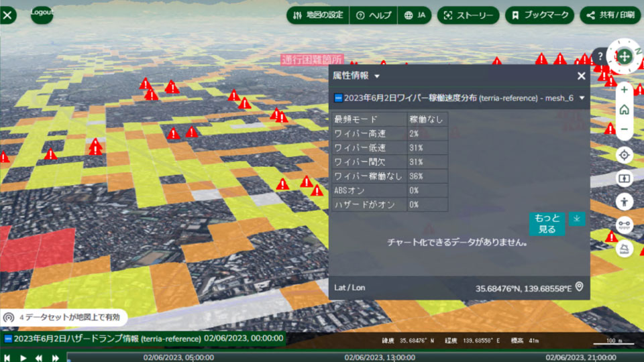The height and width of the screenshot is (362, 644).
Task: Center map on my location icon
Action: tap(625, 155)
